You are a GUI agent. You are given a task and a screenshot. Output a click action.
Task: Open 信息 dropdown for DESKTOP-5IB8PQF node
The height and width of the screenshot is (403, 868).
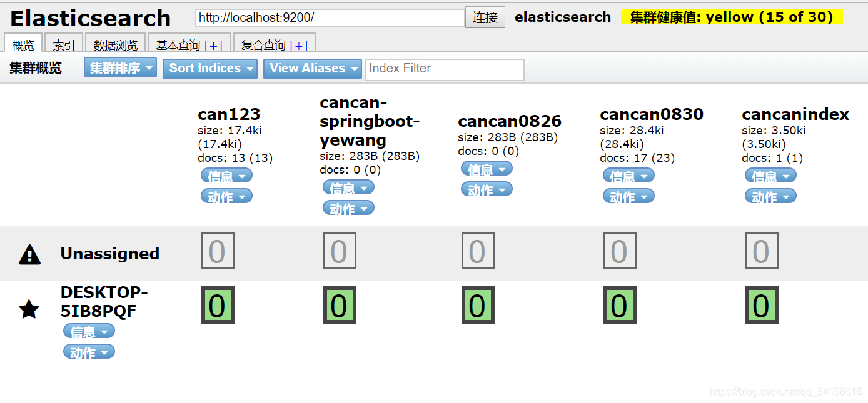tap(89, 331)
